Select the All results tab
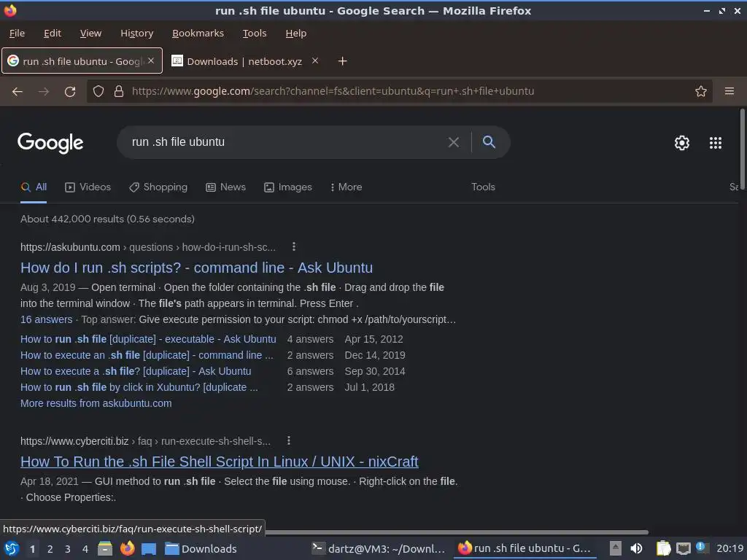The width and height of the screenshot is (747, 560). point(34,187)
